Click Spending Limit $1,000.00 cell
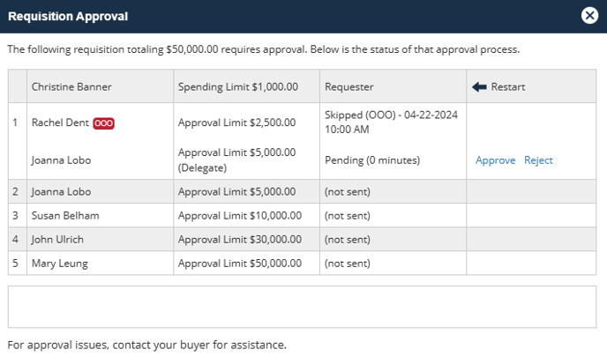This screenshot has height=364, width=607. tap(247, 86)
